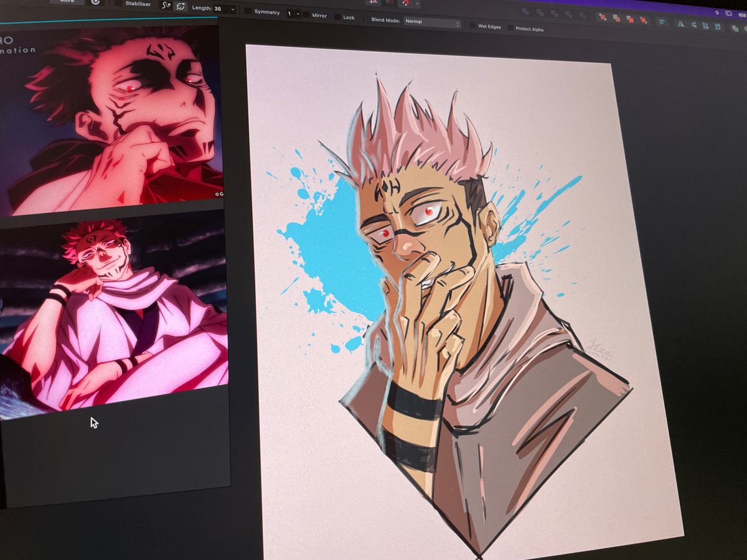This screenshot has width=747, height=560.
Task: Toggle the Mirror checkbox
Action: coord(306,15)
